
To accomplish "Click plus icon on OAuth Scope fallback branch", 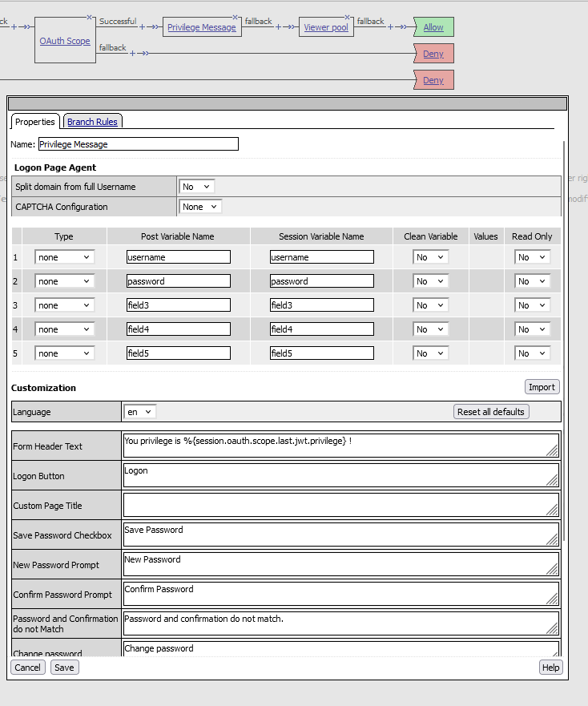I will 133,54.
